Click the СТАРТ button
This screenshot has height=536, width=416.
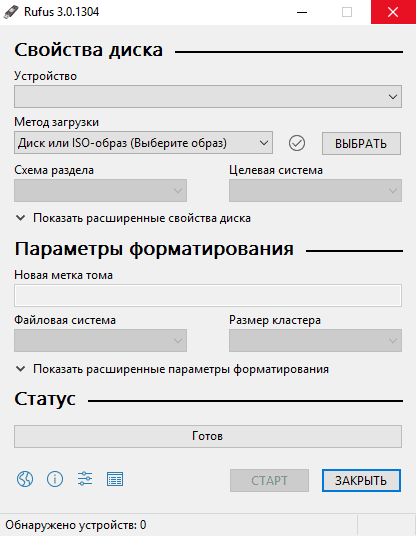pyautogui.click(x=269, y=481)
